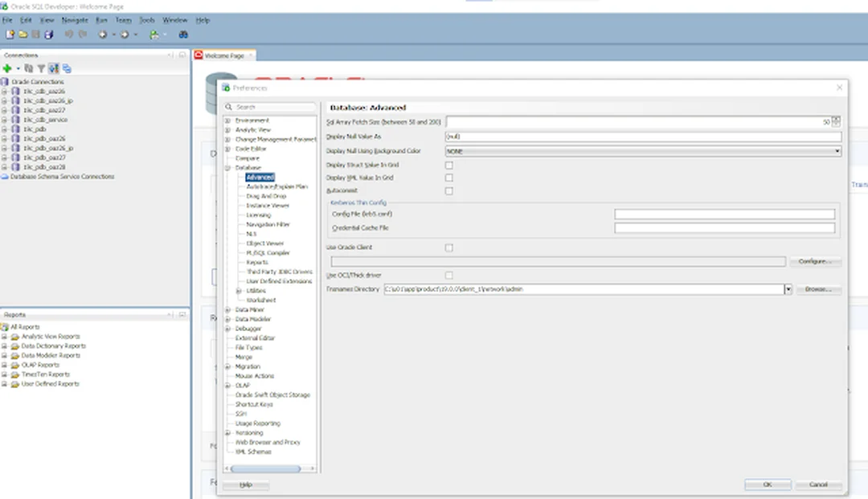
Task: Click the Preferences search field
Action: pos(270,107)
